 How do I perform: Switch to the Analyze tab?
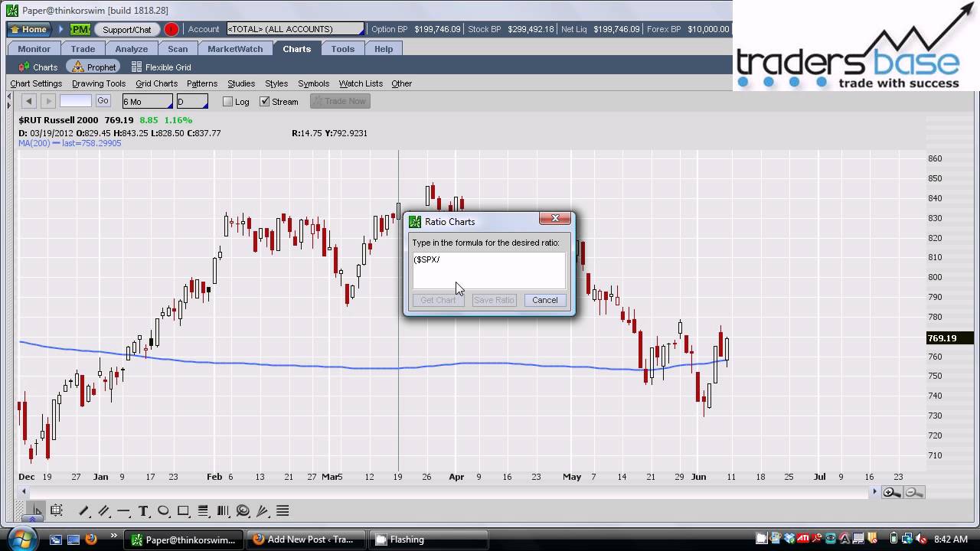point(132,49)
